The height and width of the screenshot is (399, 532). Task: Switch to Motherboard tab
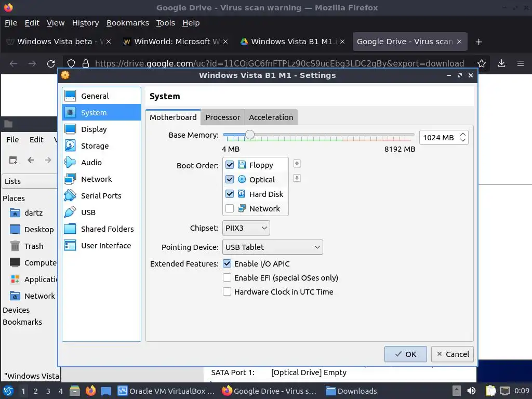(x=173, y=117)
